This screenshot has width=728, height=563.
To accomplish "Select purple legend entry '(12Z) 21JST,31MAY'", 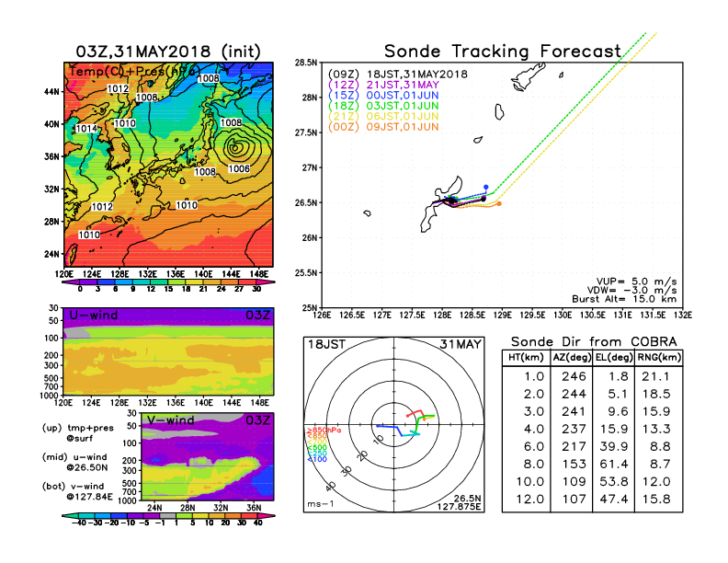I will coord(383,85).
